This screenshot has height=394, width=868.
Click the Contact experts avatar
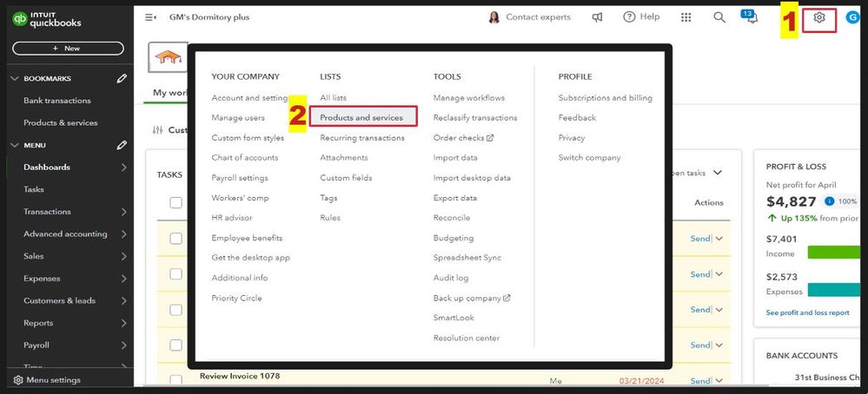pyautogui.click(x=494, y=17)
